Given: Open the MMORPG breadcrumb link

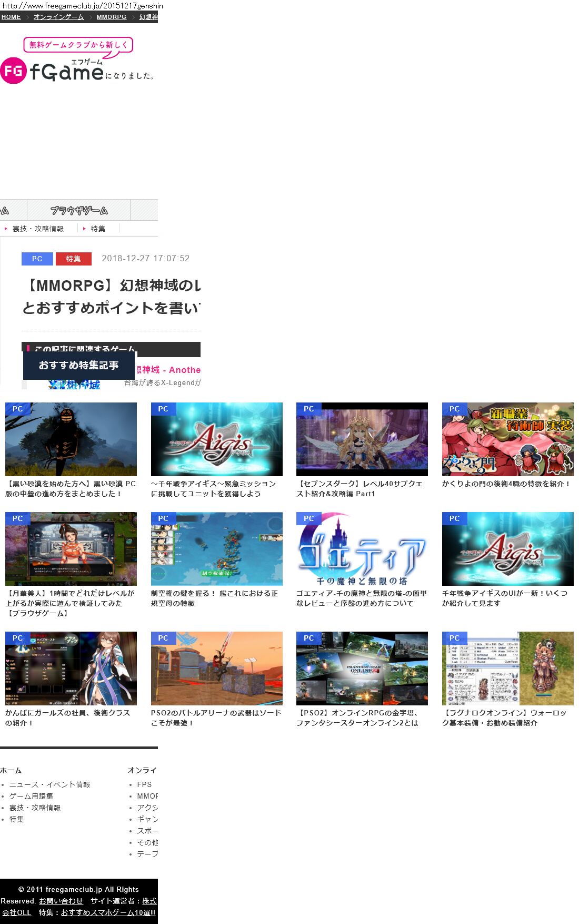Looking at the screenshot, I should coord(112,17).
